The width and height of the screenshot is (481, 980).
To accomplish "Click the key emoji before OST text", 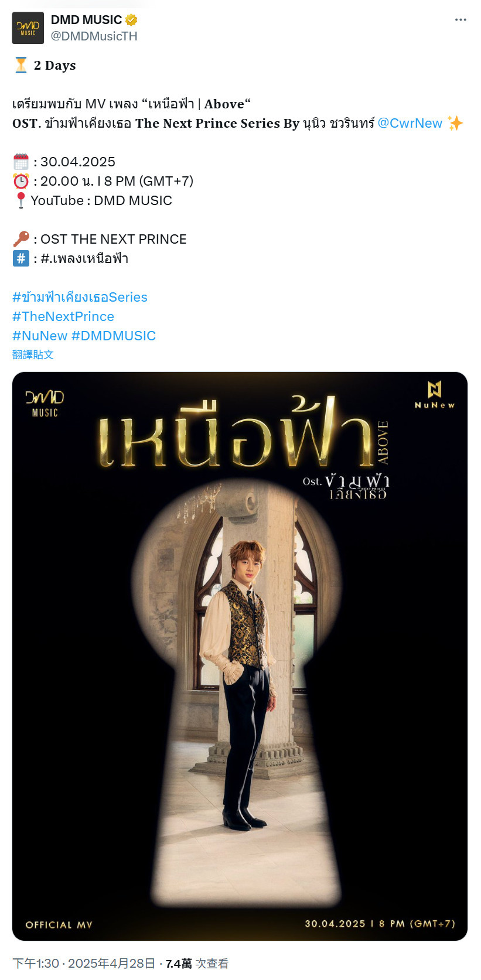I will tap(21, 239).
